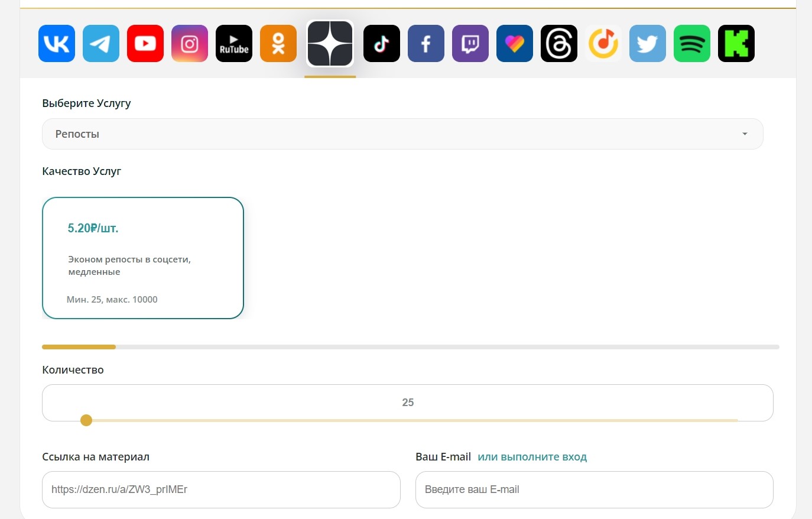Click the 'Качество Услуг' heading
812x519 pixels.
point(82,171)
